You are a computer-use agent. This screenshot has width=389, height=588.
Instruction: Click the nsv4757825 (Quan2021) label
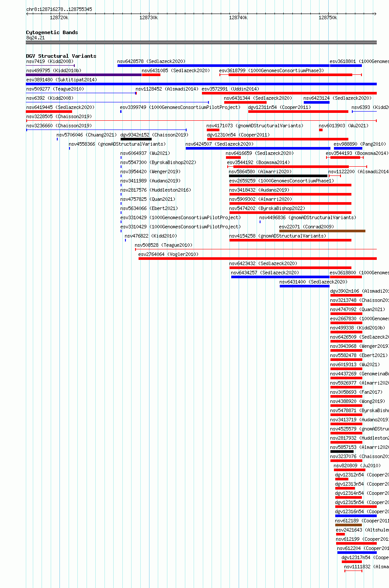[148, 199]
